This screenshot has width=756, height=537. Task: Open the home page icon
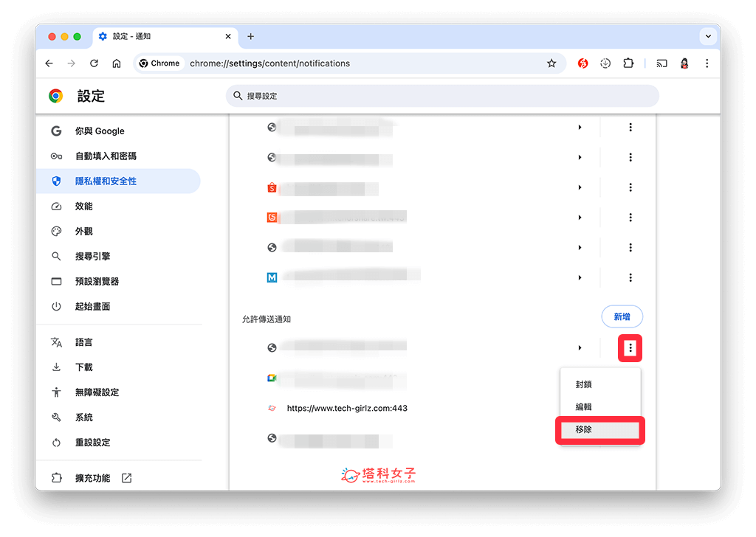tap(117, 63)
